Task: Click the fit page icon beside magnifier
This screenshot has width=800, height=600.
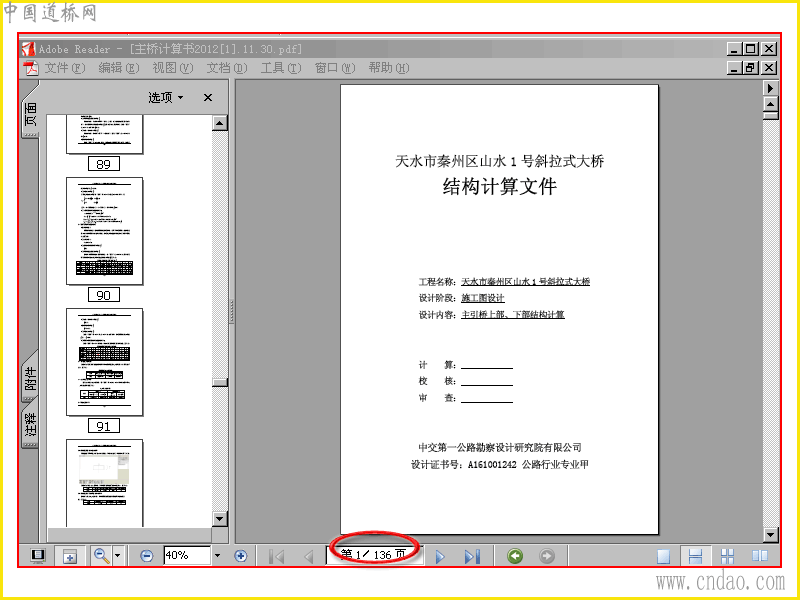Action: pos(70,556)
